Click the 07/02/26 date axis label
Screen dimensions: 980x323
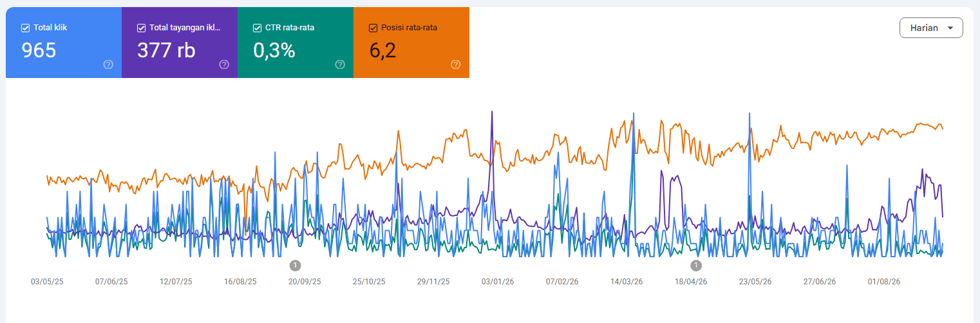562,282
